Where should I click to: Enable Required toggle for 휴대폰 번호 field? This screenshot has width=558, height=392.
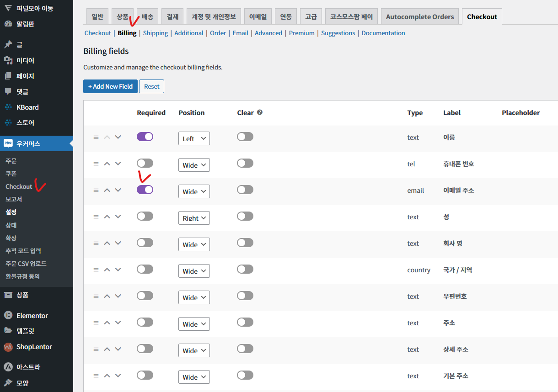point(145,163)
